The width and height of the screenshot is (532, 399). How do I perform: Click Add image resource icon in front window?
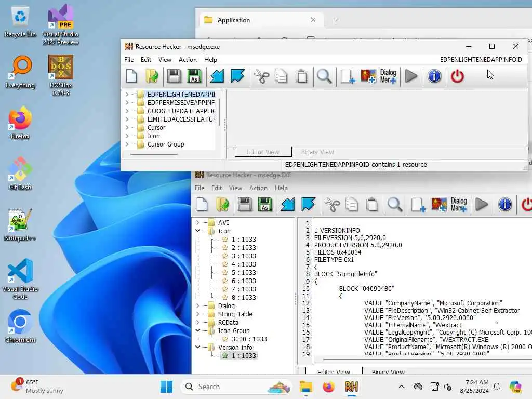tap(368, 76)
